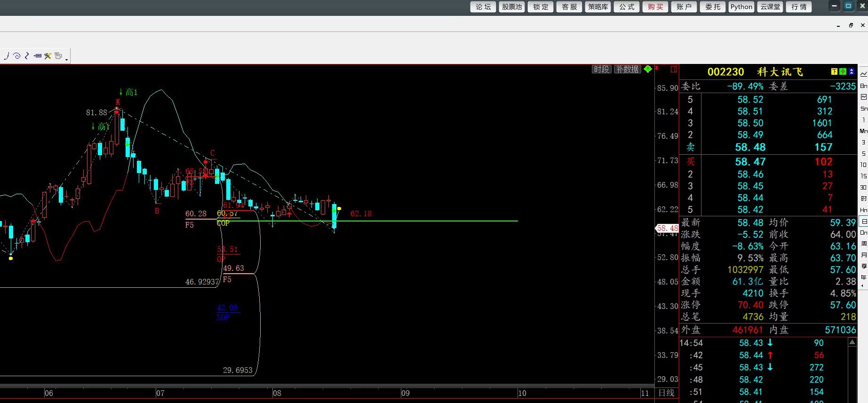Click the 日线 daily line label
This screenshot has height=403, width=868.
[x=666, y=393]
